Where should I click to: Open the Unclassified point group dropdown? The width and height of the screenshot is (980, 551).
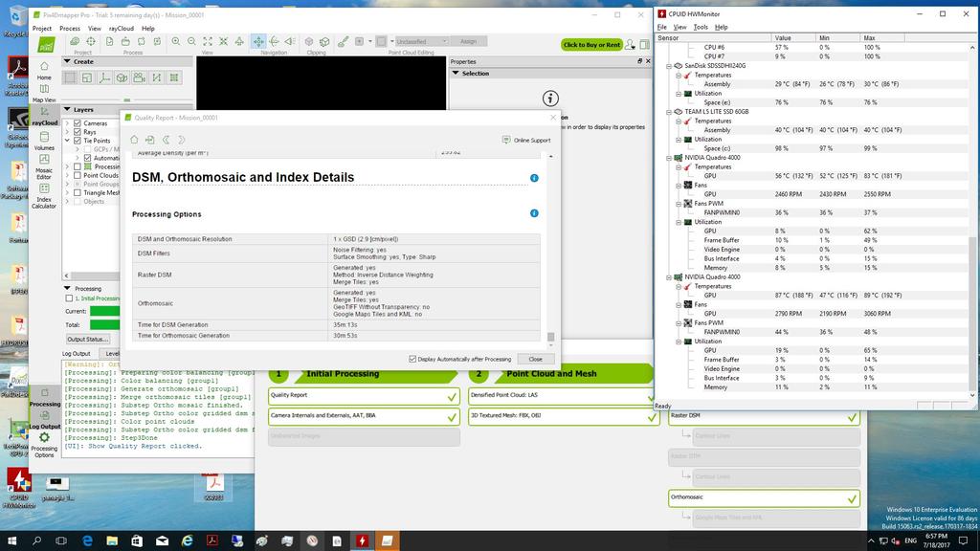click(x=422, y=41)
